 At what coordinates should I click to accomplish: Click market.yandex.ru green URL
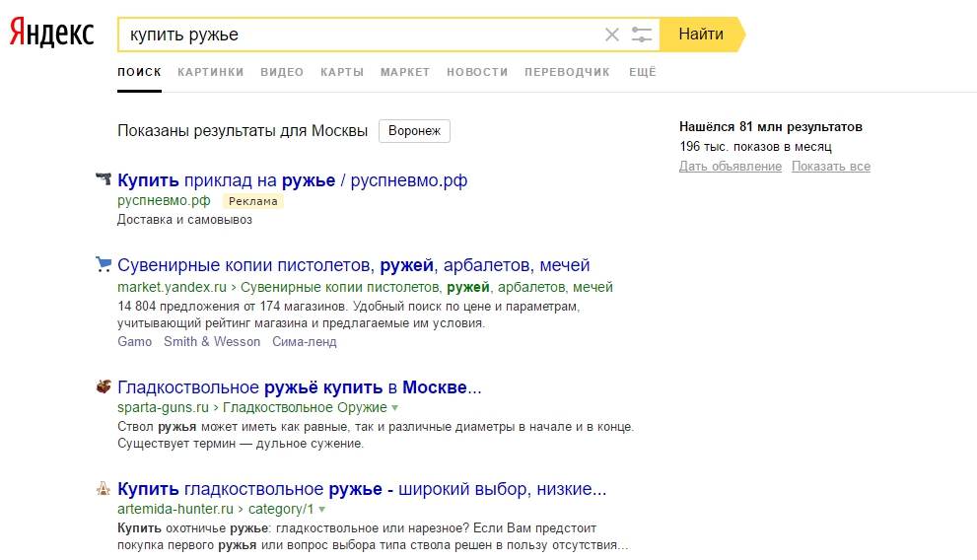pos(172,287)
